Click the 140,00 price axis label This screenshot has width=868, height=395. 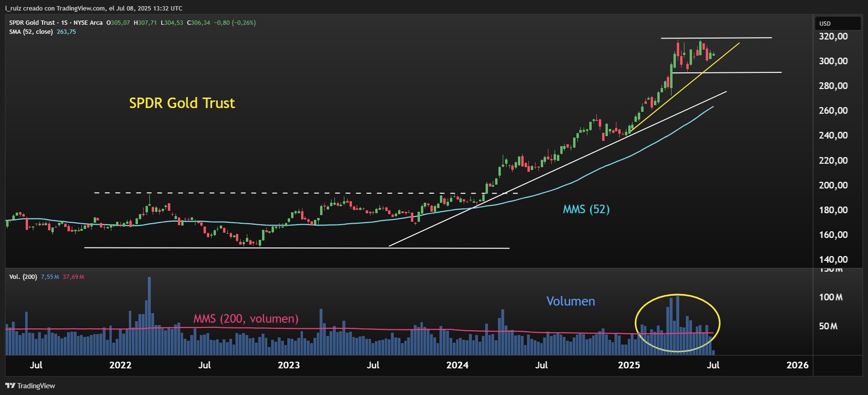pos(833,259)
